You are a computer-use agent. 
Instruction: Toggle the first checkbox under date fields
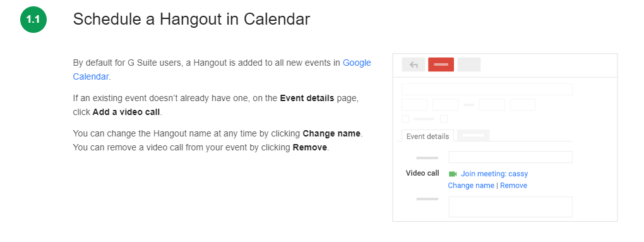point(405,119)
